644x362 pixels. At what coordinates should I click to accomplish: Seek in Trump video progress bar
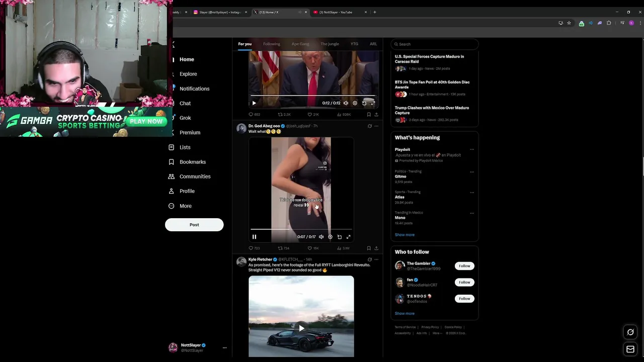(313, 96)
